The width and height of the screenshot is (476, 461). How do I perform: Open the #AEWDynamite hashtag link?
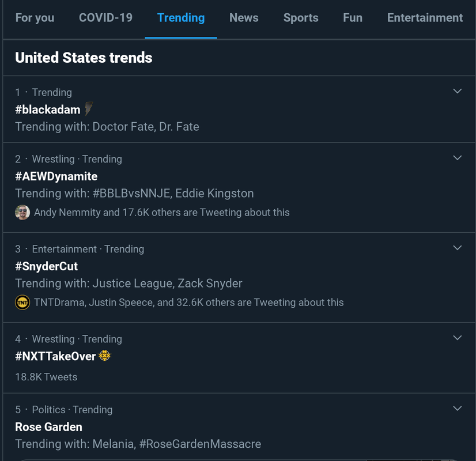pos(56,176)
